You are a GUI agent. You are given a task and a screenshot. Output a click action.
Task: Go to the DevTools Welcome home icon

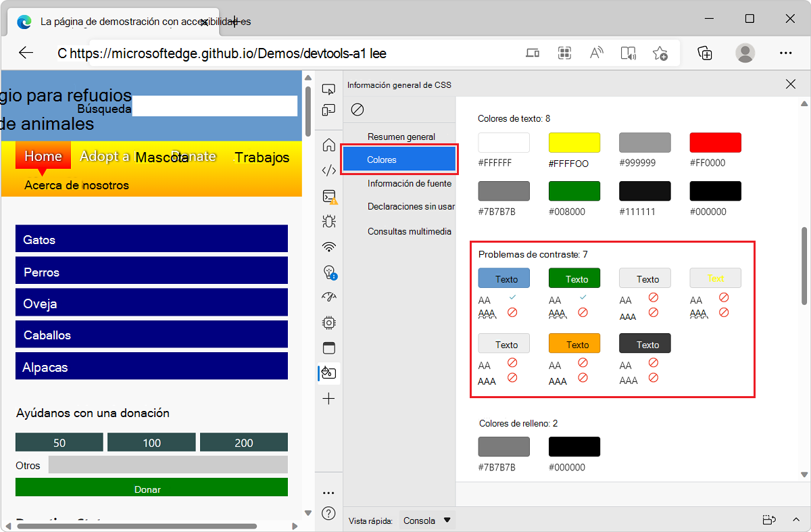pyautogui.click(x=328, y=143)
